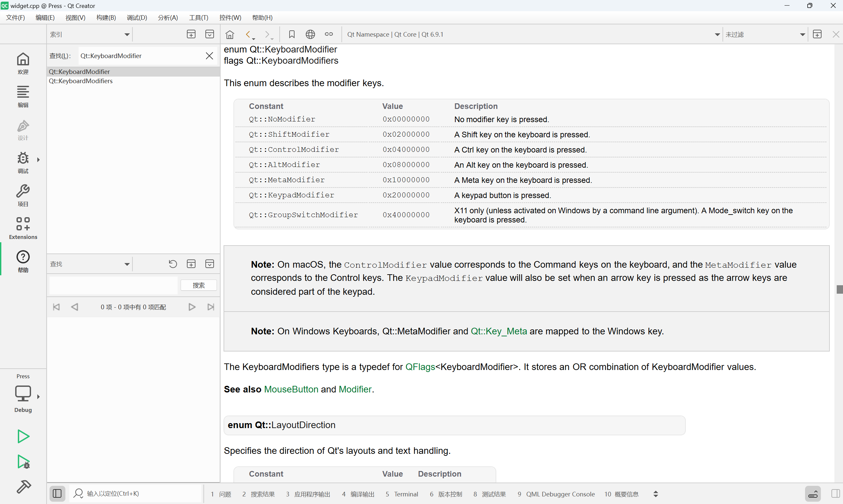Add a bookmark for this help page

pyautogui.click(x=292, y=34)
